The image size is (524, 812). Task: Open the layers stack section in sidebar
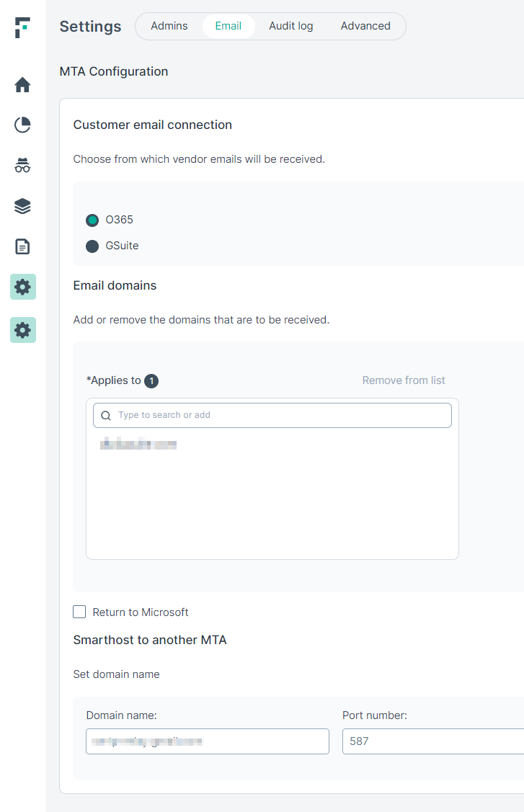click(x=22, y=205)
